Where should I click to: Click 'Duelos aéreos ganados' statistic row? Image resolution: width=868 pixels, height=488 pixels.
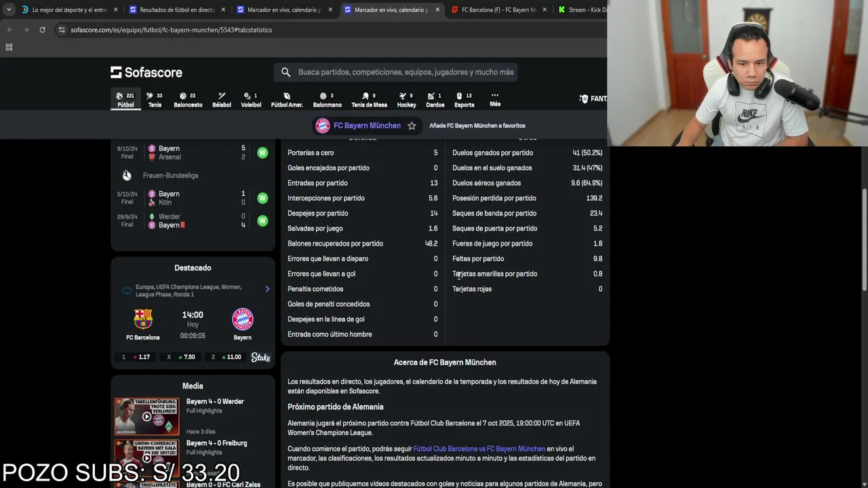pos(527,183)
